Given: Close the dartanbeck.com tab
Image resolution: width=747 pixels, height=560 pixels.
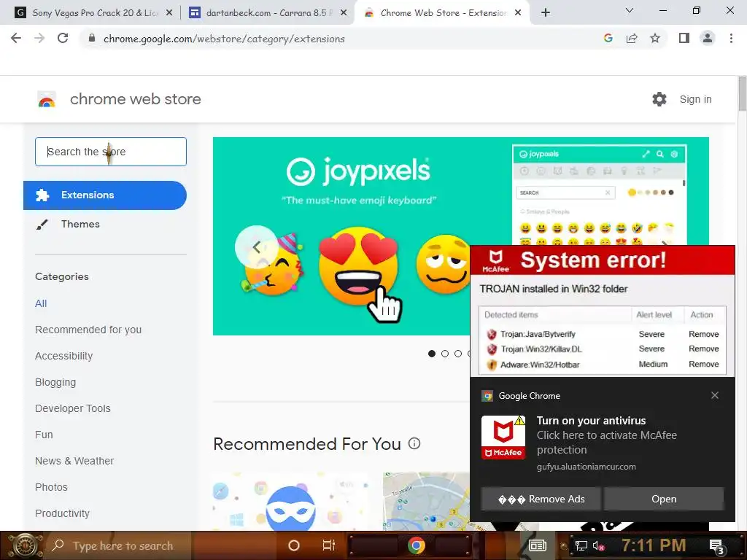Looking at the screenshot, I should coord(344,13).
